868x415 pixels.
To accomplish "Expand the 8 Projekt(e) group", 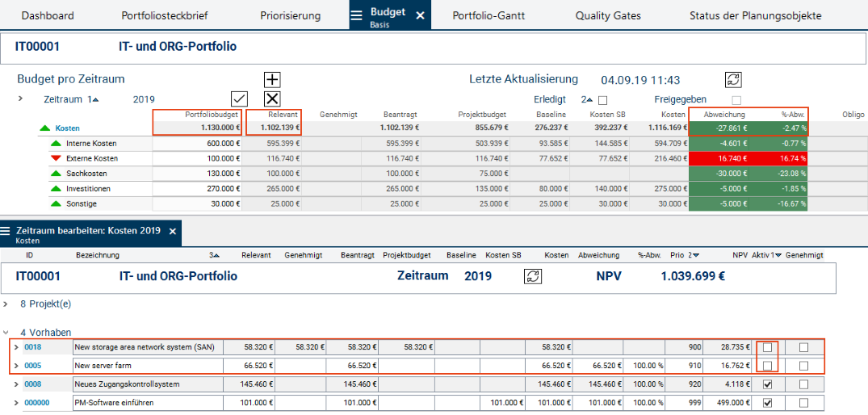I will point(6,304).
